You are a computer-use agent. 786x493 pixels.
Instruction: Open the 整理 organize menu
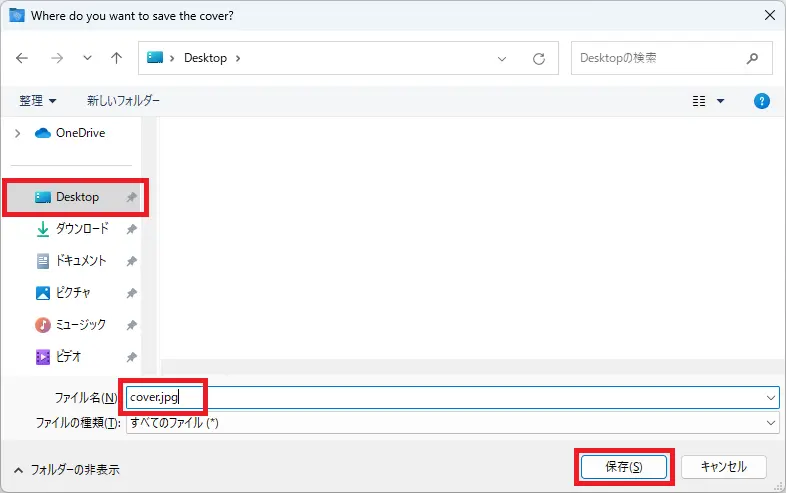(38, 101)
